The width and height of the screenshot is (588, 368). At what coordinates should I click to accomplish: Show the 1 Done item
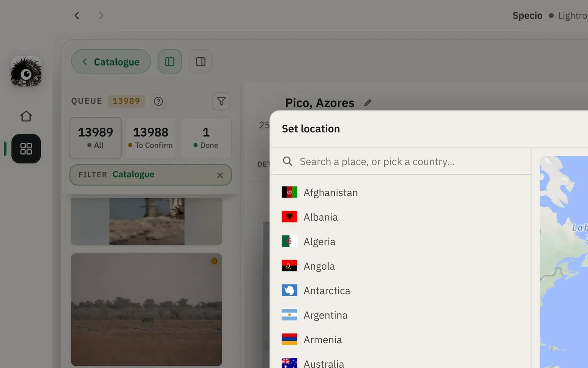pyautogui.click(x=206, y=138)
